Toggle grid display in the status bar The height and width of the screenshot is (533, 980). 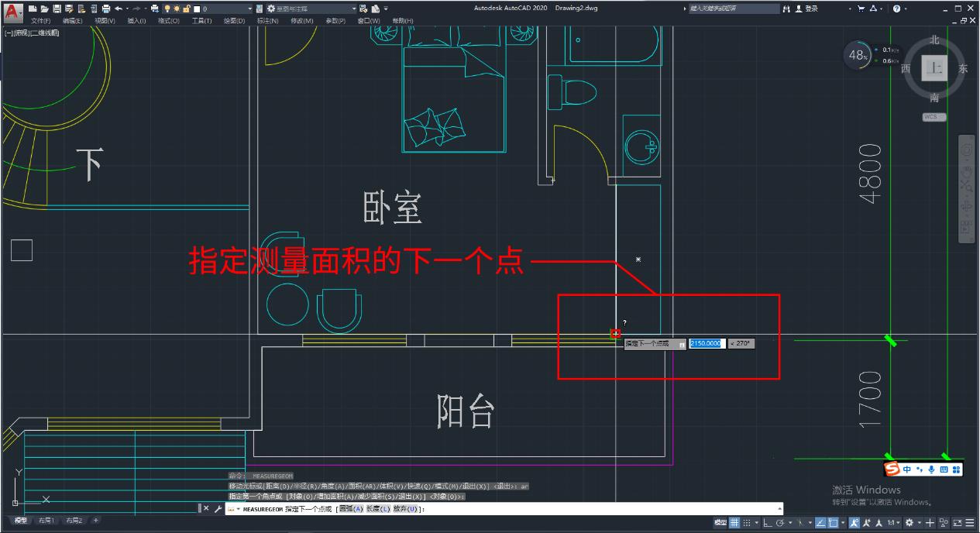pos(733,521)
